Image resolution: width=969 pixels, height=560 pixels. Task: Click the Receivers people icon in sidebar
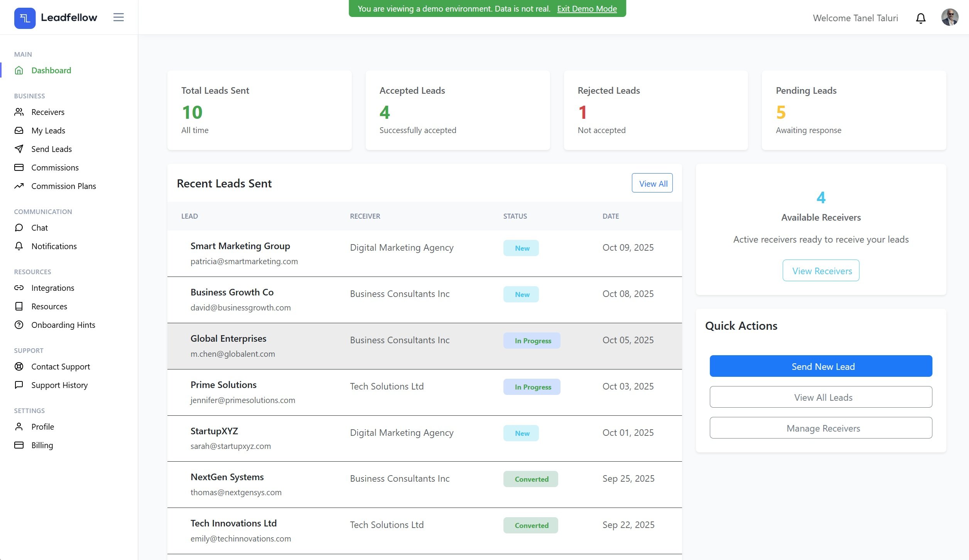click(x=19, y=112)
